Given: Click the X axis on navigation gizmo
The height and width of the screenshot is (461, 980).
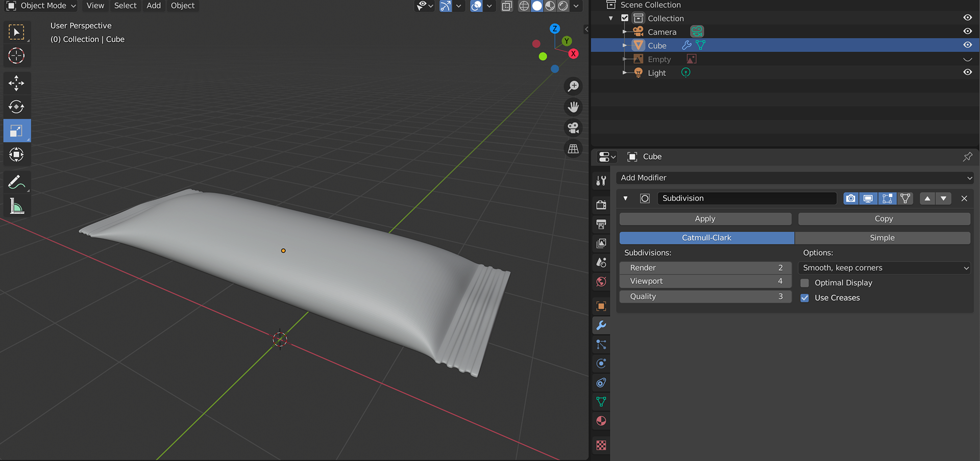Looking at the screenshot, I should click(574, 54).
